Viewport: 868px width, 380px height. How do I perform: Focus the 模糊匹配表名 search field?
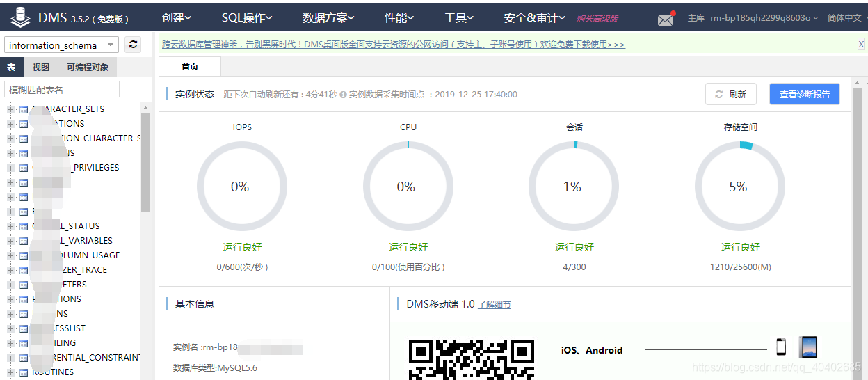coord(62,90)
